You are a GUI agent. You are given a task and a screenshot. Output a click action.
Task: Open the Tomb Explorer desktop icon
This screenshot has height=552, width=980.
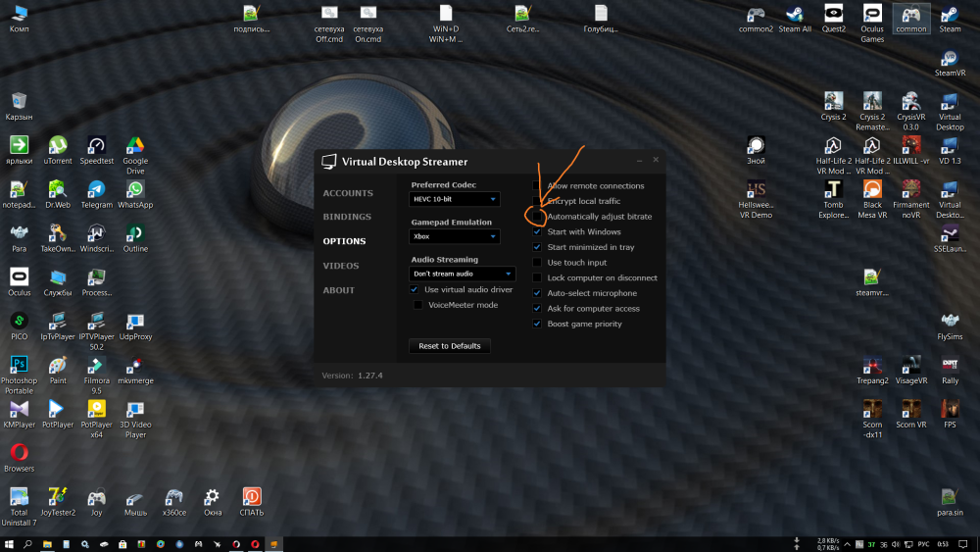(833, 199)
